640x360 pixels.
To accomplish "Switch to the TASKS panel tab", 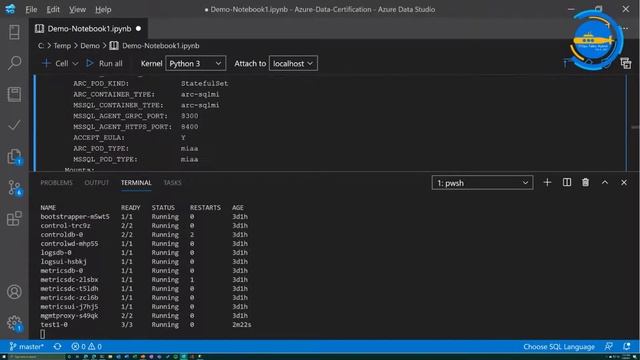I will 172,182.
